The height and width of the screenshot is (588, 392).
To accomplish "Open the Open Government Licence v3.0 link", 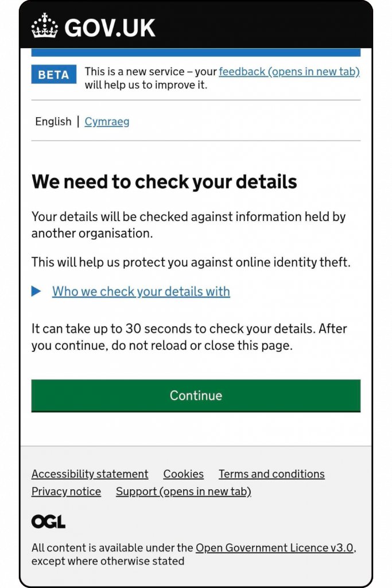I will click(x=275, y=548).
